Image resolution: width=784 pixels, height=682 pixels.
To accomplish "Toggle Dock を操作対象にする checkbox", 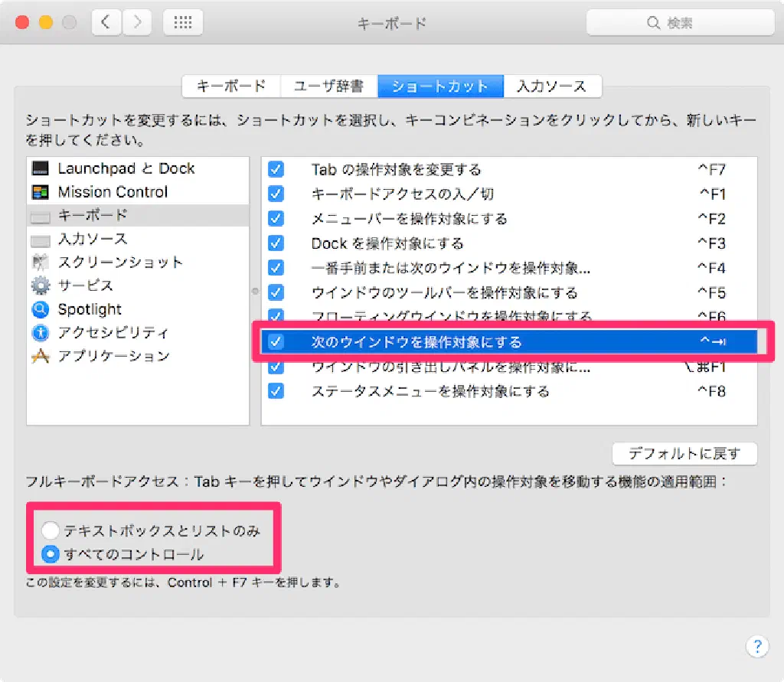I will (x=276, y=243).
